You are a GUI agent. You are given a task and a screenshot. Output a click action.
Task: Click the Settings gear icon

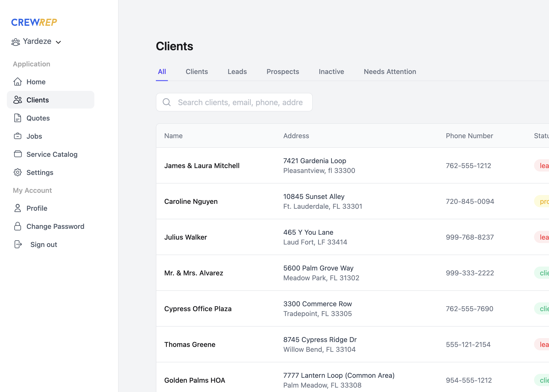point(18,172)
